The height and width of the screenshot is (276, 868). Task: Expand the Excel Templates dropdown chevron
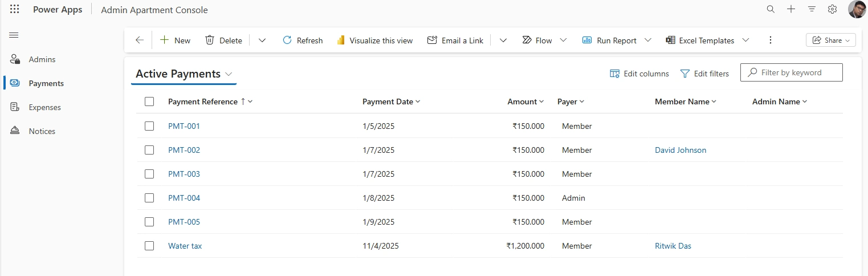pyautogui.click(x=745, y=40)
